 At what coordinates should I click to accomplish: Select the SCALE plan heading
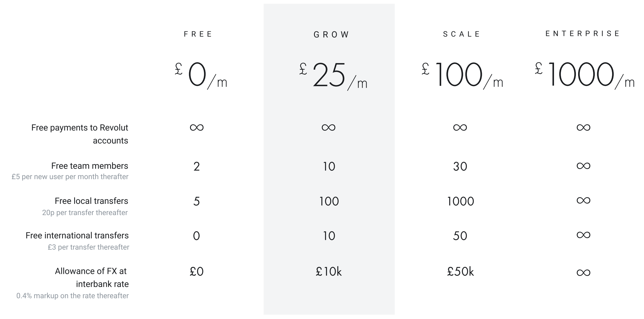[x=462, y=34]
